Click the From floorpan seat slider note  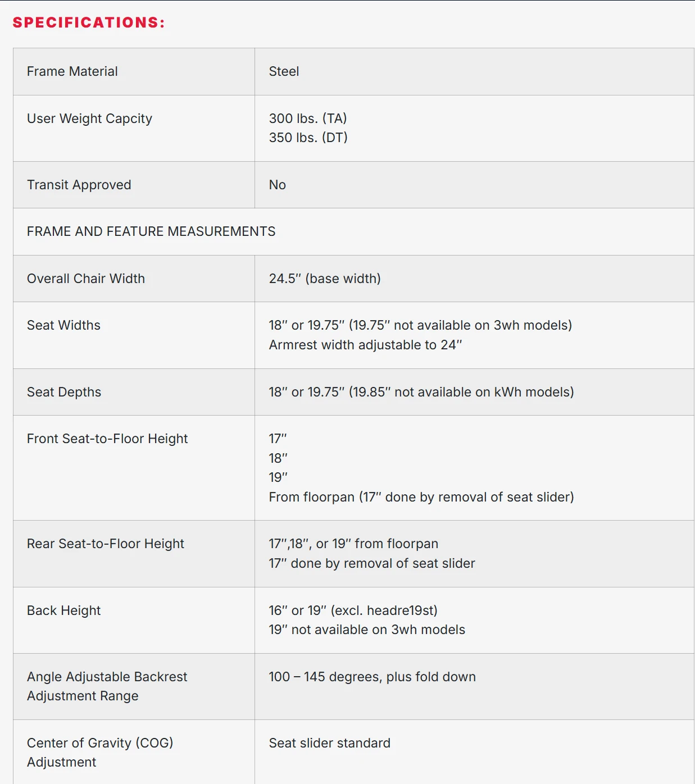(421, 497)
